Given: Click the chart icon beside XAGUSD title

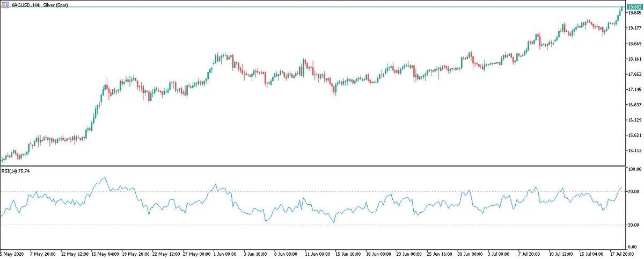Looking at the screenshot, I should click(5, 4).
